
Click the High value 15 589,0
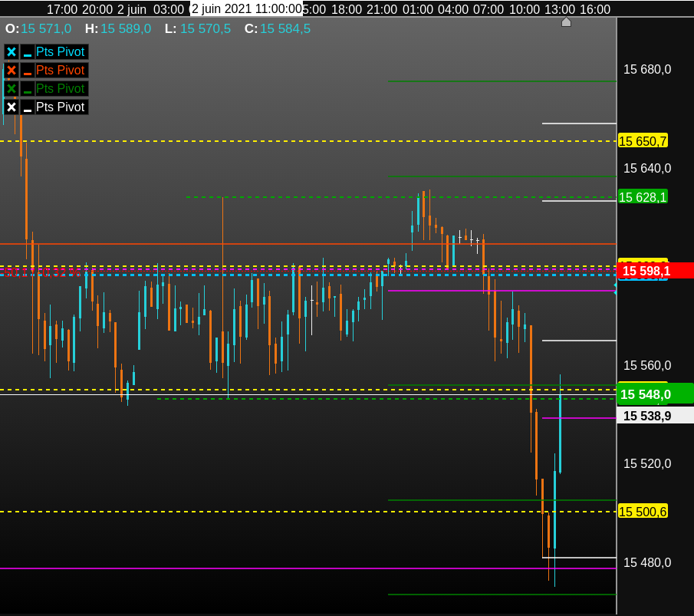click(126, 29)
